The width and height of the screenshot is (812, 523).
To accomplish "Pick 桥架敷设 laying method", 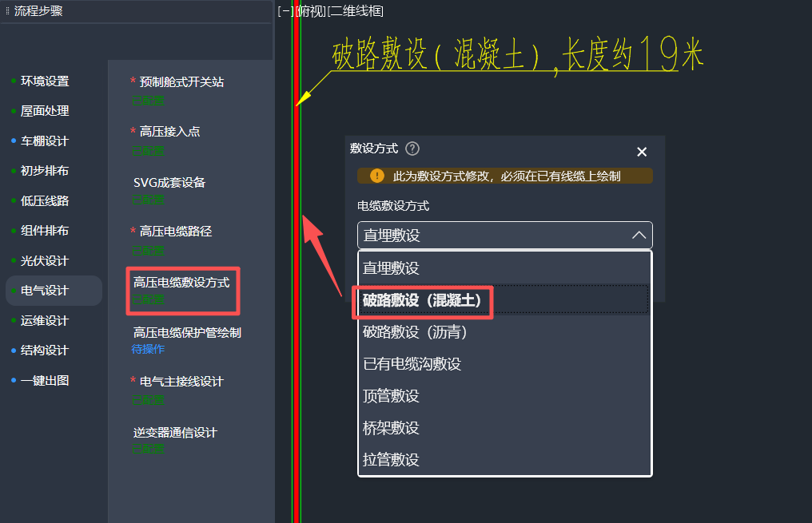I will pyautogui.click(x=391, y=428).
